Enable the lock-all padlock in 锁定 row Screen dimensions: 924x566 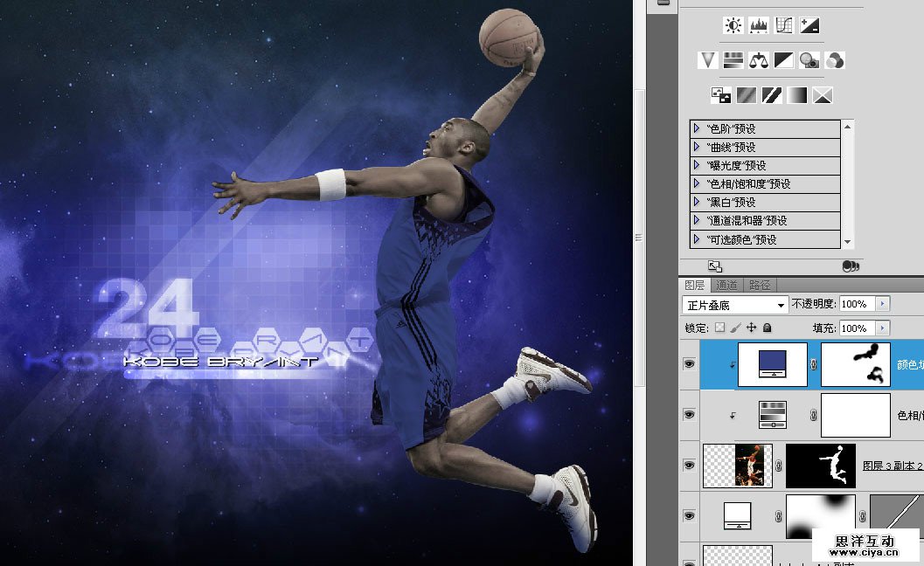767,328
